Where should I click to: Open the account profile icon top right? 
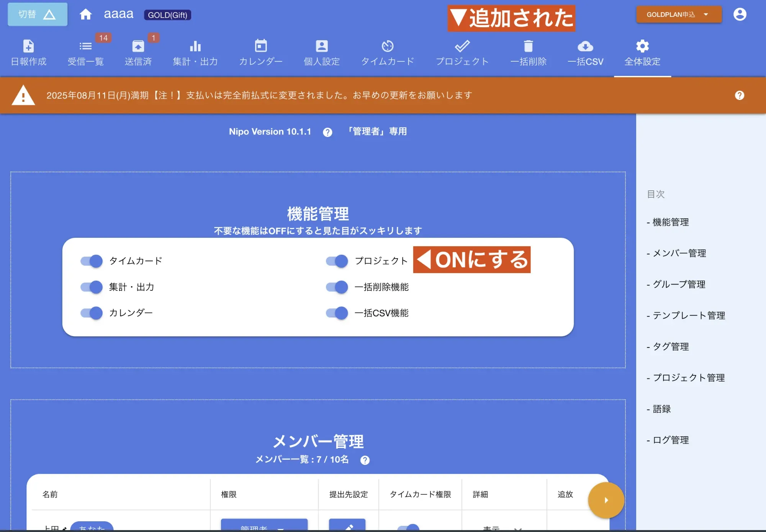739,14
